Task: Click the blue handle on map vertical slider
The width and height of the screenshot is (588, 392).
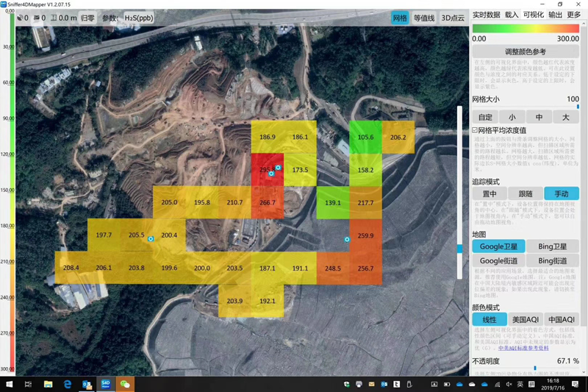Action: (x=460, y=249)
